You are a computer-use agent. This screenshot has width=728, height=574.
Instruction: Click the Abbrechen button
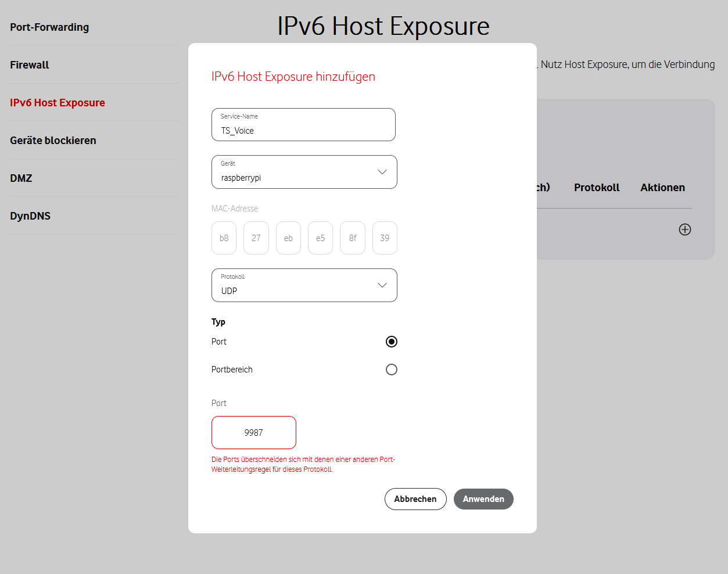click(x=415, y=499)
